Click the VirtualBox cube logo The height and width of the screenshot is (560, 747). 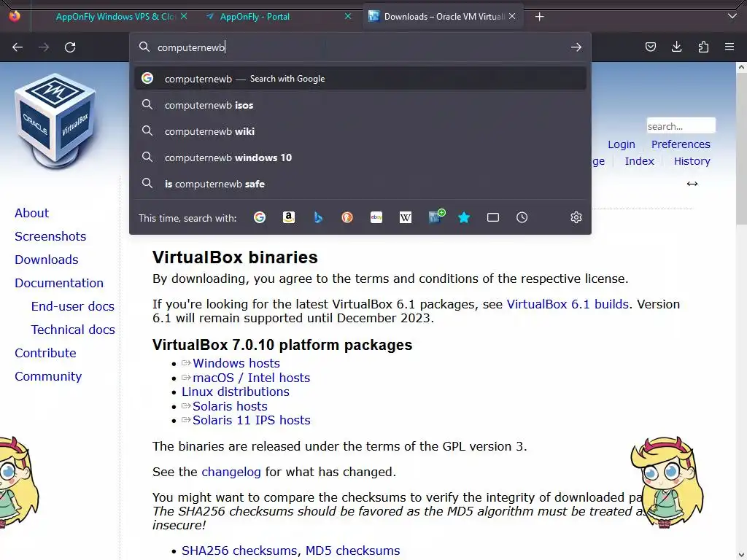pos(55,121)
